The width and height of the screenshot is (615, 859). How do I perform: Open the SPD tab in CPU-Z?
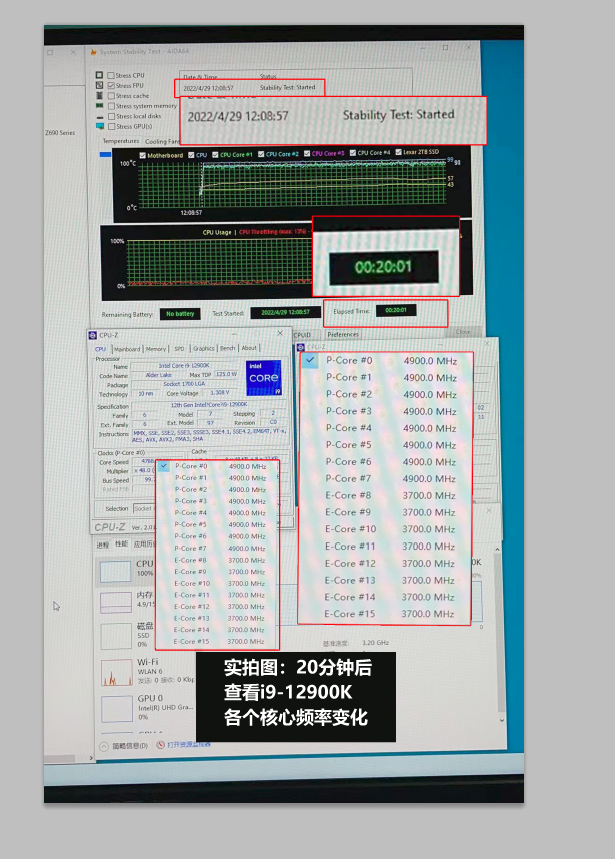tap(179, 348)
